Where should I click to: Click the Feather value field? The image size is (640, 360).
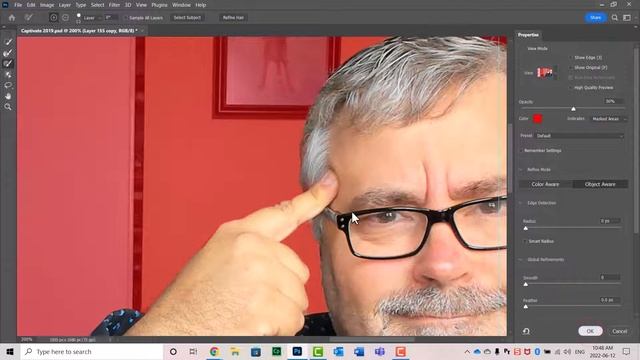610,300
